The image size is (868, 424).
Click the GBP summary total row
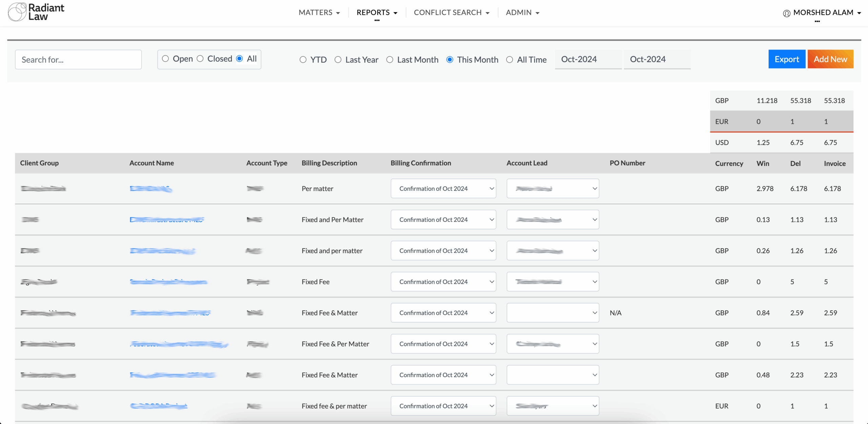tap(782, 100)
